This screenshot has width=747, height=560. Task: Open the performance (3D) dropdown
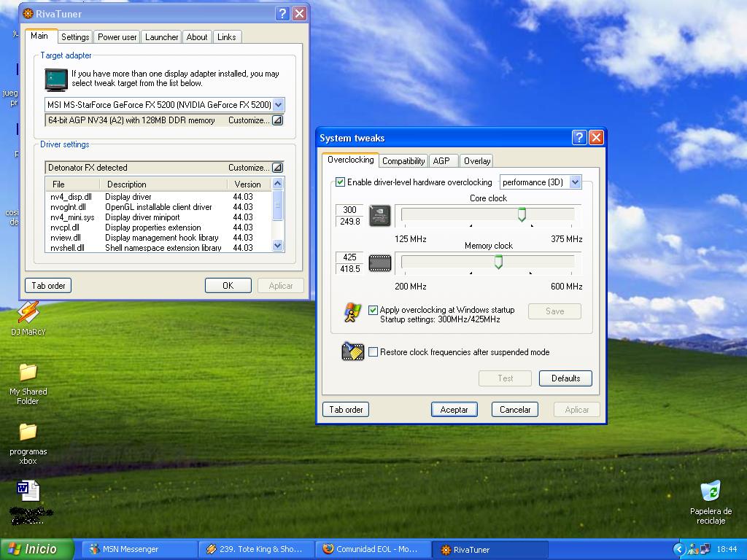coord(575,182)
